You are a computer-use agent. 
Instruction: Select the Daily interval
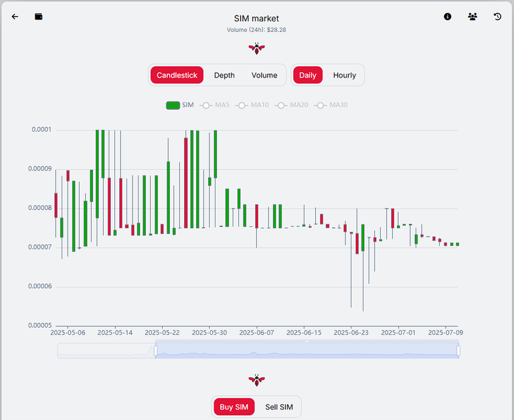coord(308,75)
